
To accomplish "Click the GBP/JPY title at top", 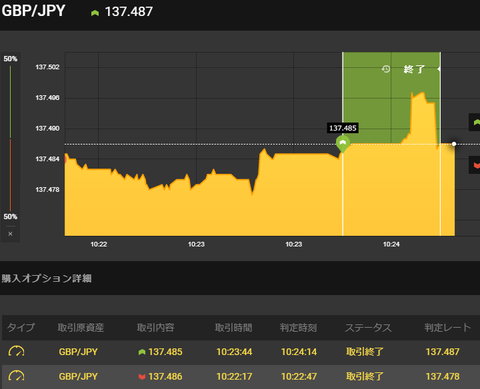I will tap(33, 11).
